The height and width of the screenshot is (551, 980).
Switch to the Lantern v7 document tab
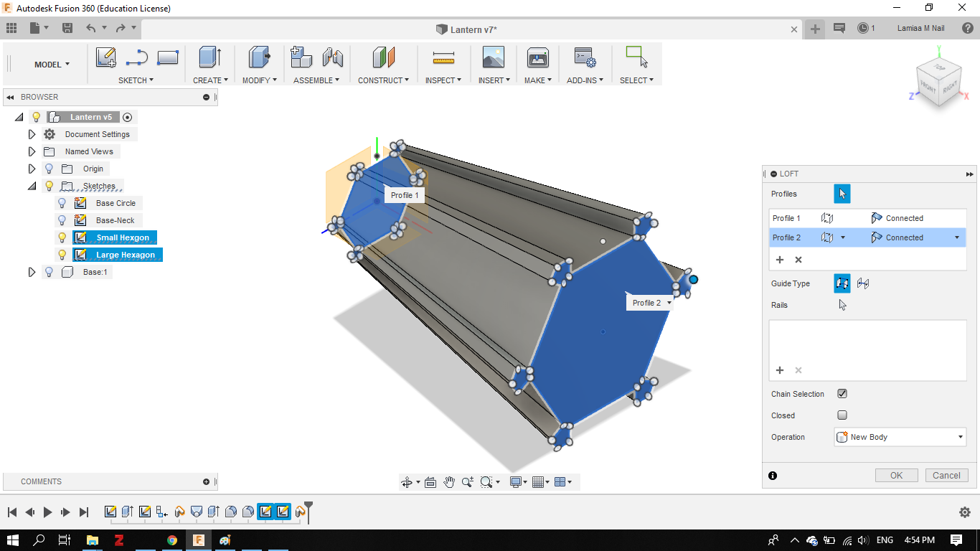(467, 29)
